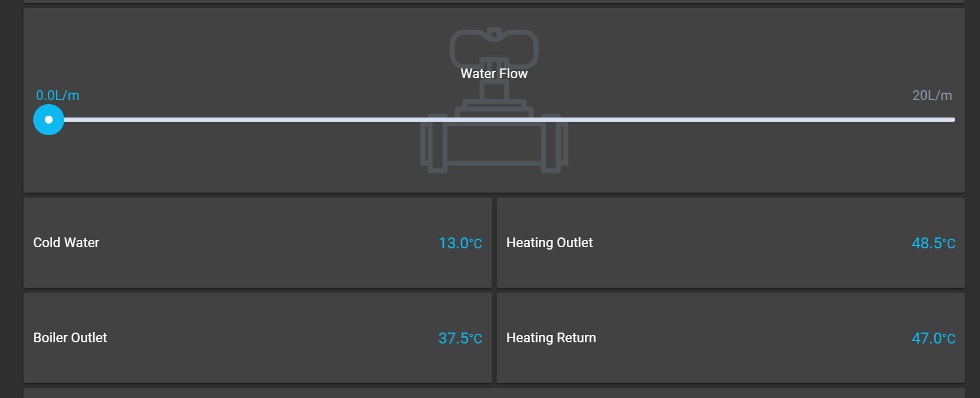Click the 37.5°C Boiler Outlet value
The image size is (980, 398).
click(460, 339)
